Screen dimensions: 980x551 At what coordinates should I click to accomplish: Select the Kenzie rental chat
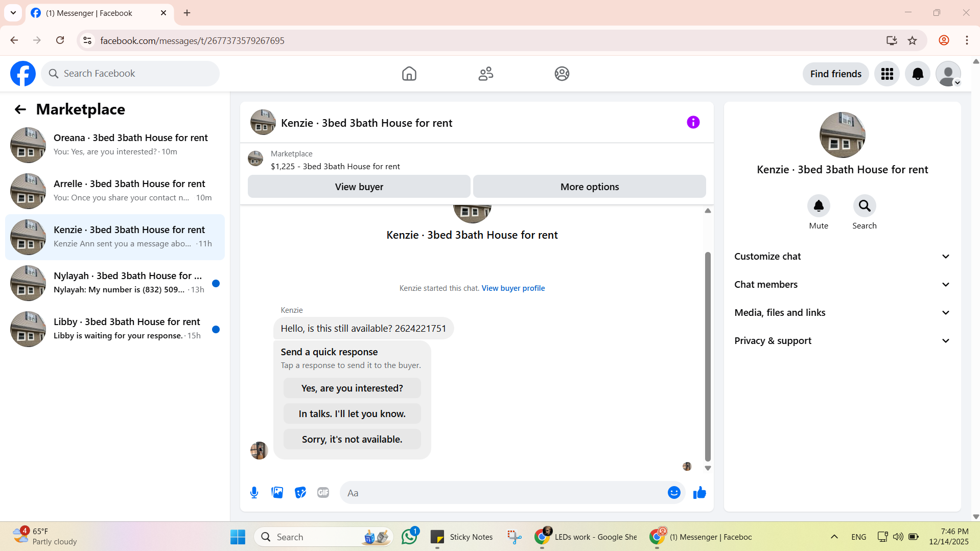click(x=115, y=237)
